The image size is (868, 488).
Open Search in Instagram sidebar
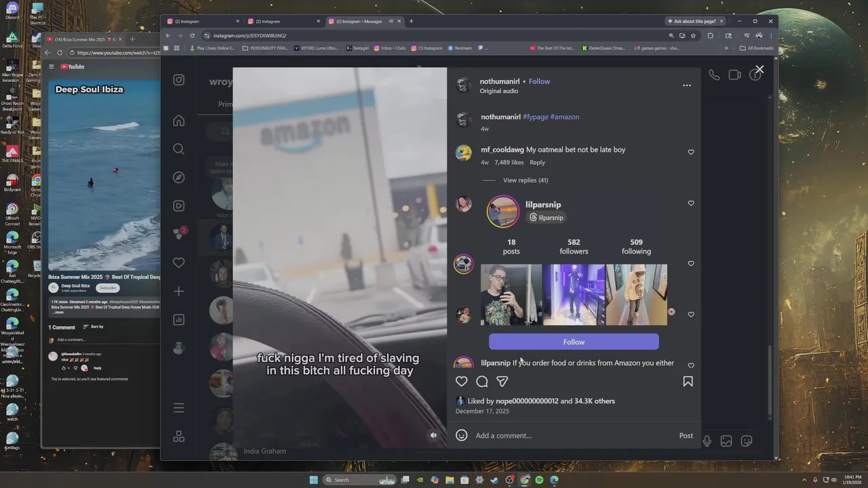tap(179, 149)
